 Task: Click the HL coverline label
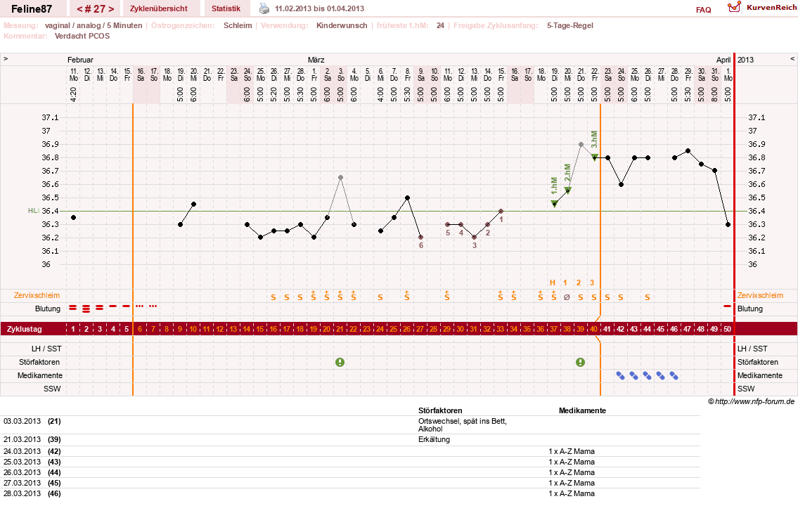(34, 211)
